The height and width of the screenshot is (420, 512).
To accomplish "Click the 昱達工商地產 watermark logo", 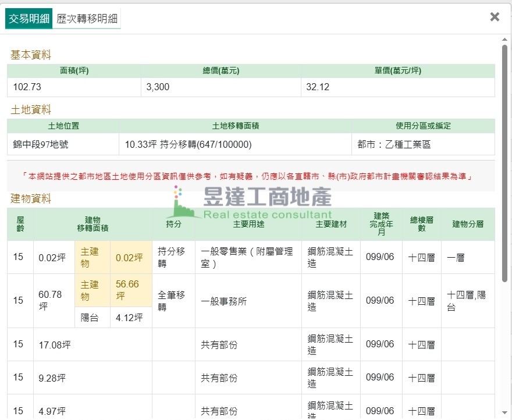I will [250, 202].
